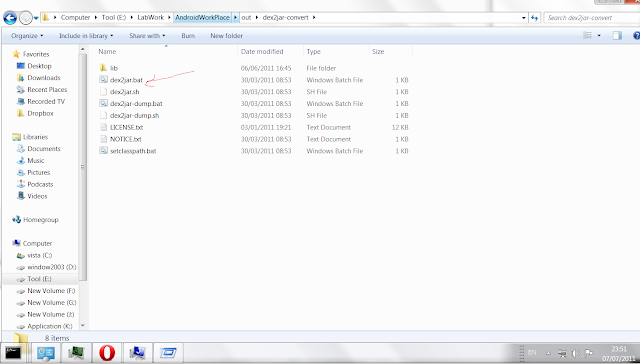
Task: Open Include in library dropdown
Action: [86, 36]
